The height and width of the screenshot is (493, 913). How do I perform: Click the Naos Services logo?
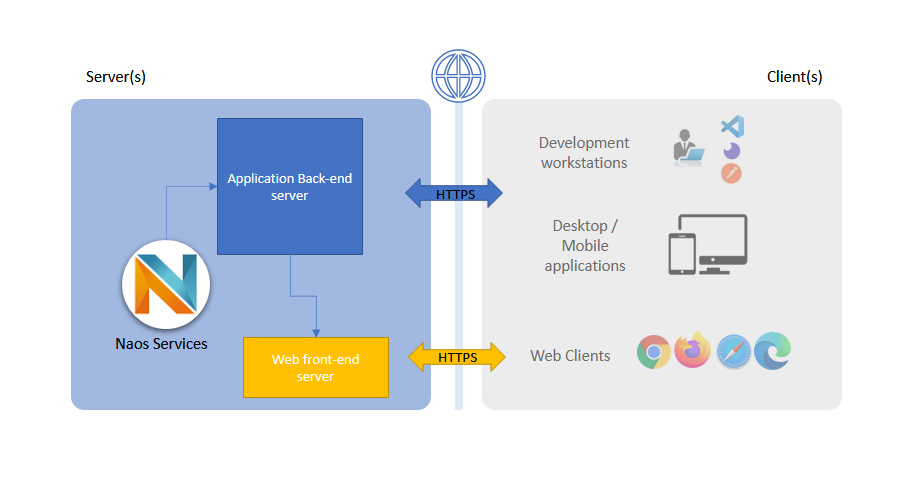(166, 285)
